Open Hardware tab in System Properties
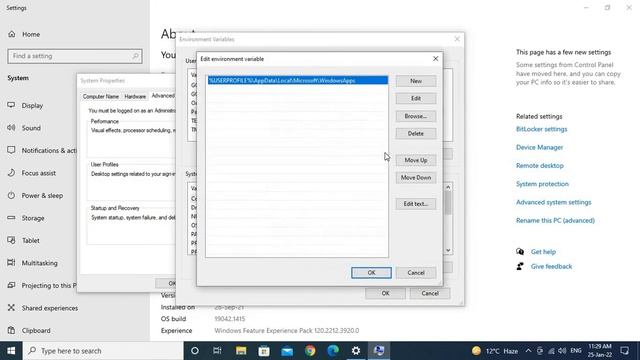The height and width of the screenshot is (360, 640). tap(135, 96)
